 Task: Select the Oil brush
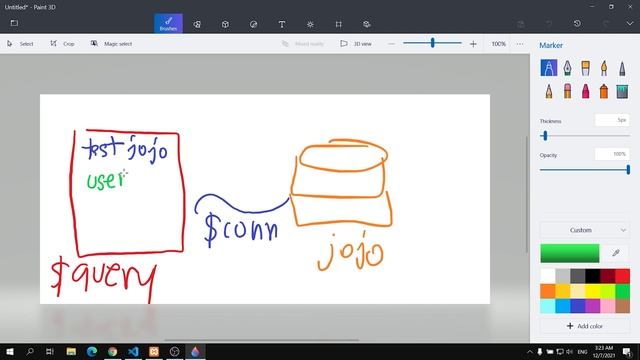(x=585, y=68)
